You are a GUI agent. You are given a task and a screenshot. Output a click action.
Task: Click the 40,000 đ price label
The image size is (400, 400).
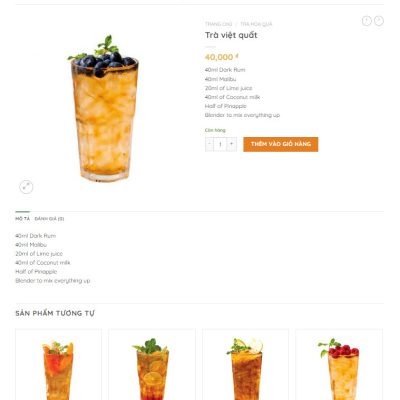tap(222, 57)
